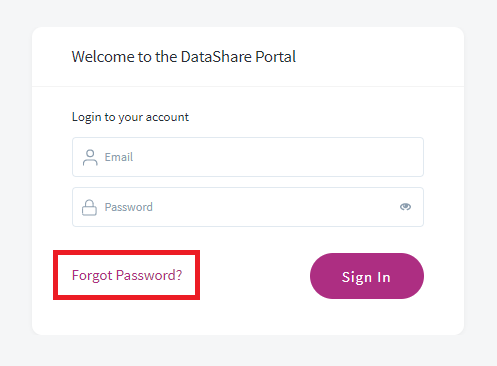Click the lock icon beside Password
This screenshot has width=497, height=366.
click(x=89, y=207)
